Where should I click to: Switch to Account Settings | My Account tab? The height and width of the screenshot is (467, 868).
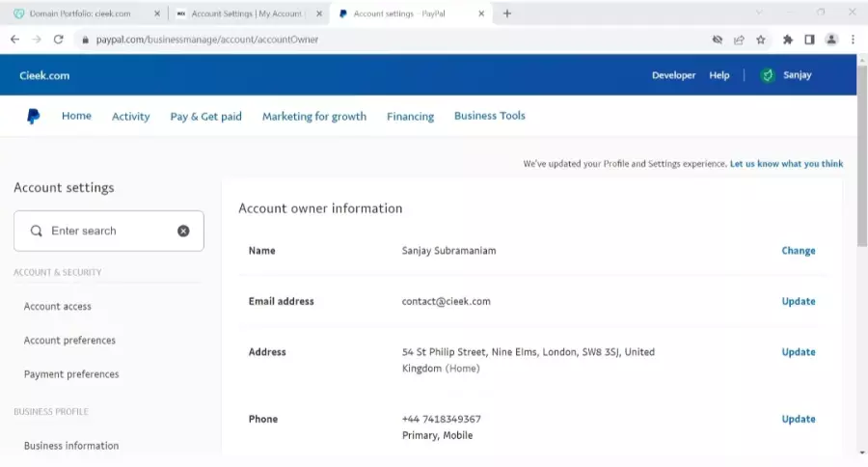[247, 14]
